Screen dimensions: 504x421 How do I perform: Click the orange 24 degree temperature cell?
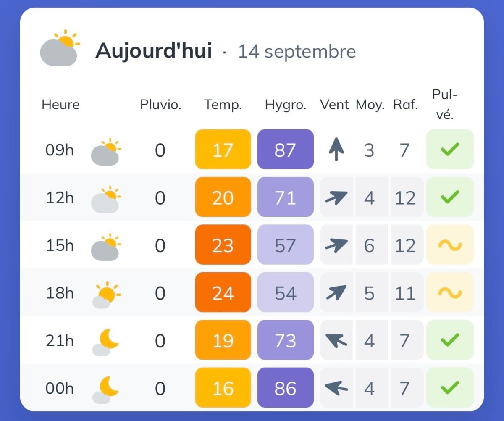pos(223,292)
